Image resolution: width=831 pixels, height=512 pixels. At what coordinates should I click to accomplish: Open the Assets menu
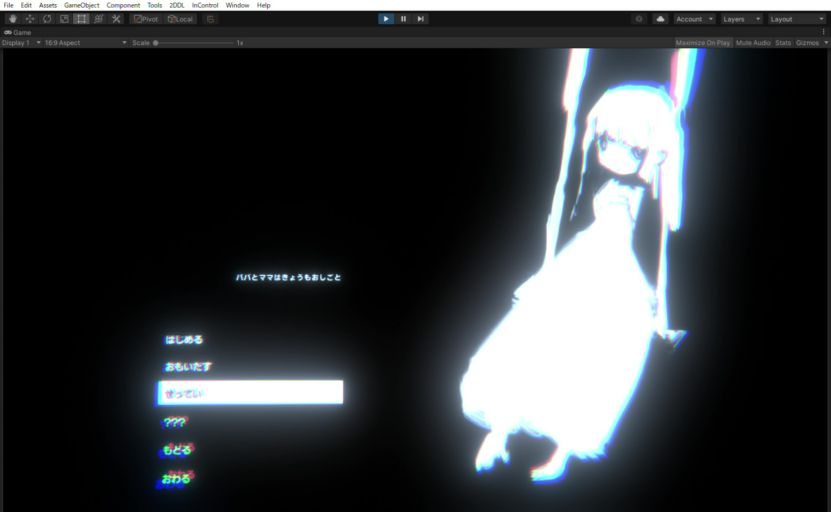[x=48, y=5]
